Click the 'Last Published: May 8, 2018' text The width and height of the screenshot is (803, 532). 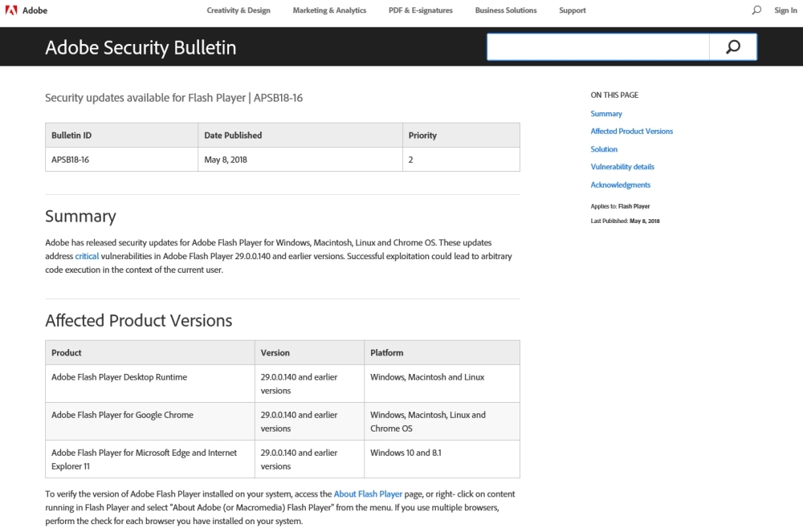pyautogui.click(x=625, y=221)
